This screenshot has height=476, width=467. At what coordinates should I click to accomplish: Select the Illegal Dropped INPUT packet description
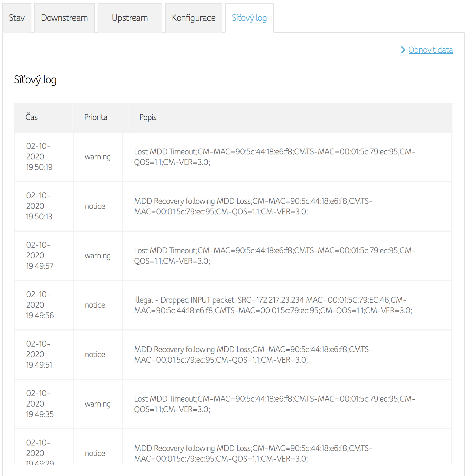pyautogui.click(x=273, y=305)
